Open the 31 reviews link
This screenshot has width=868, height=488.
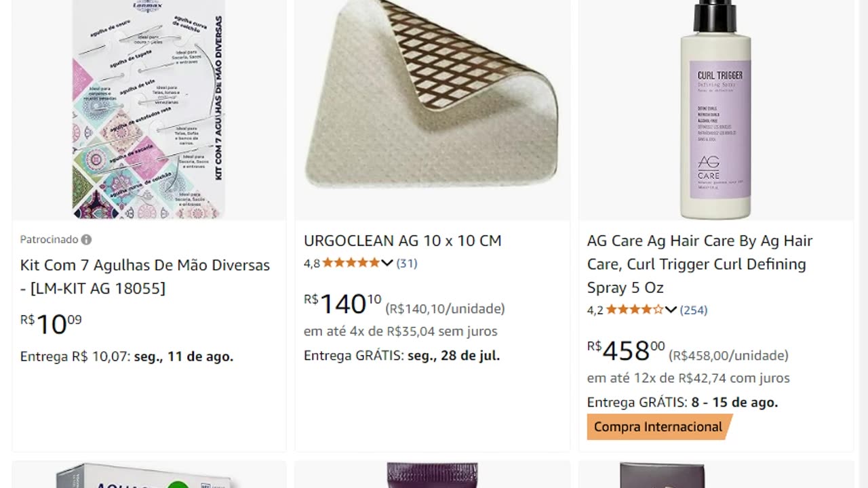[x=407, y=263]
